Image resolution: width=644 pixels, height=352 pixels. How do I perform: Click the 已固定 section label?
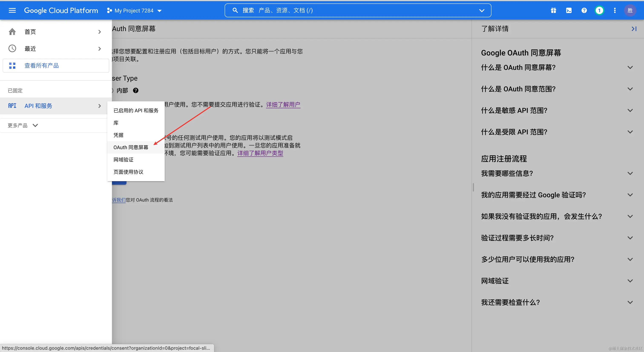tap(15, 91)
